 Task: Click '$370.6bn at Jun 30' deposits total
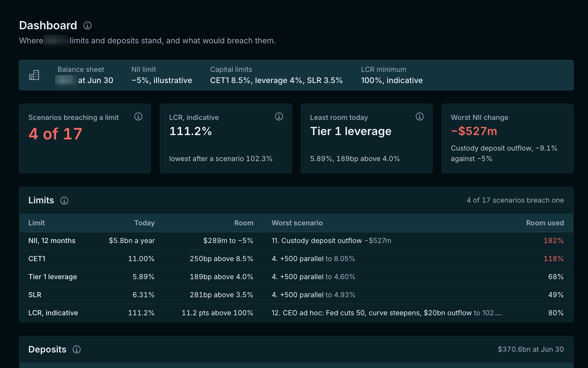pos(531,349)
